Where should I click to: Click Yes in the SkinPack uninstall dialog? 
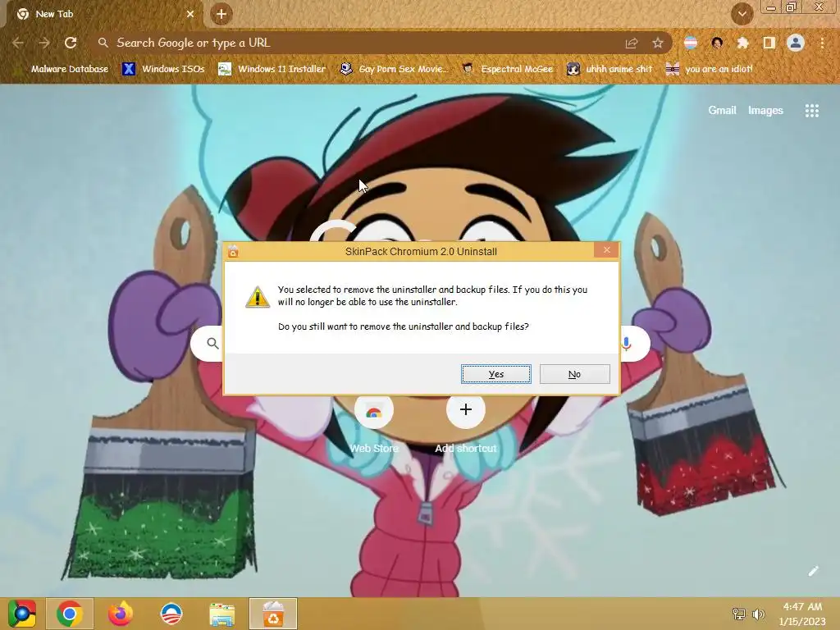tap(496, 374)
